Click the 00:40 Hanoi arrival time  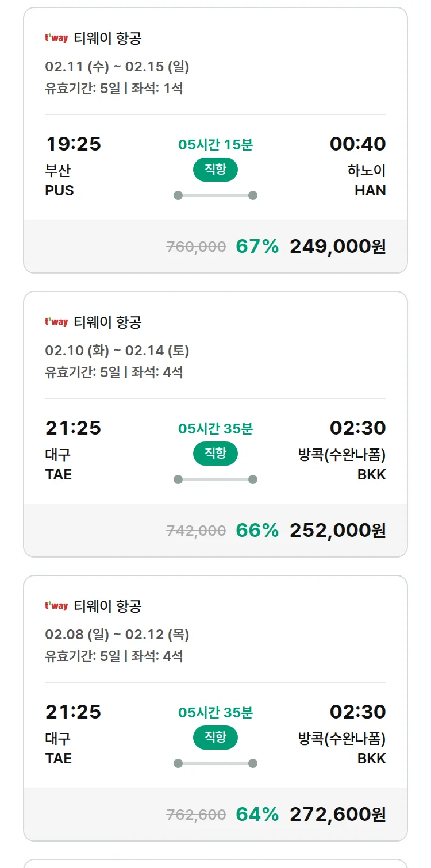click(357, 144)
